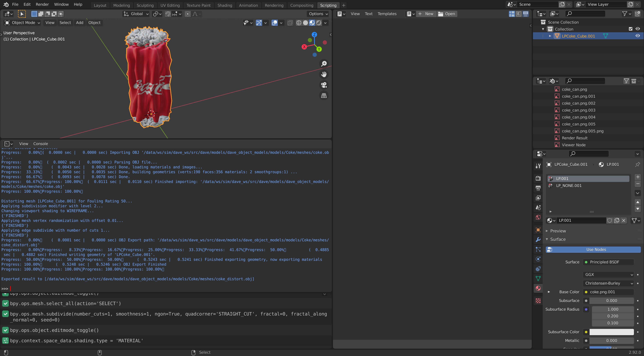
Task: Open Global transform orientation dropdown
Action: click(136, 14)
